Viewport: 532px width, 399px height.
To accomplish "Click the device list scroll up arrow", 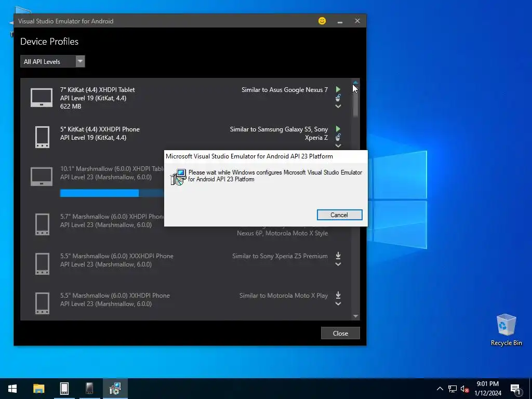I will [x=355, y=82].
